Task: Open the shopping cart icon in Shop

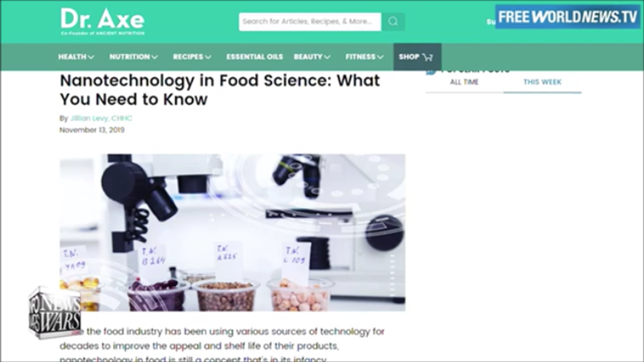Action: (428, 57)
